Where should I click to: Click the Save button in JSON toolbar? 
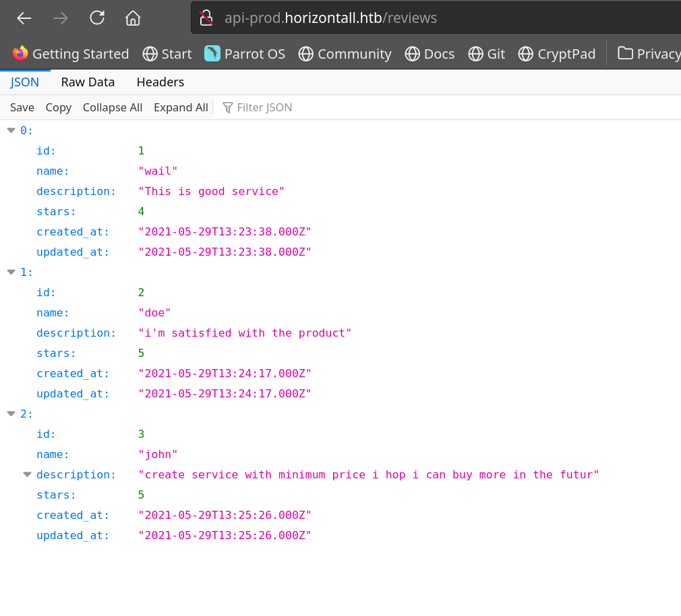(22, 108)
